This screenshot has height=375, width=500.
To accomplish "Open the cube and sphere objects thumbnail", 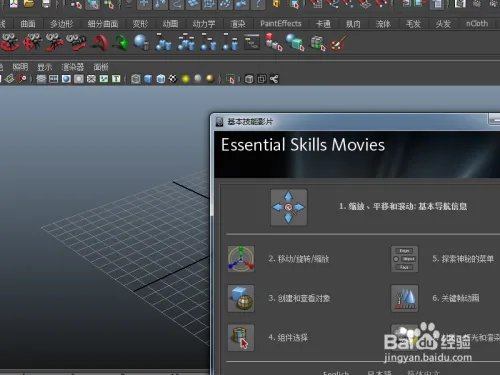I will [x=241, y=298].
